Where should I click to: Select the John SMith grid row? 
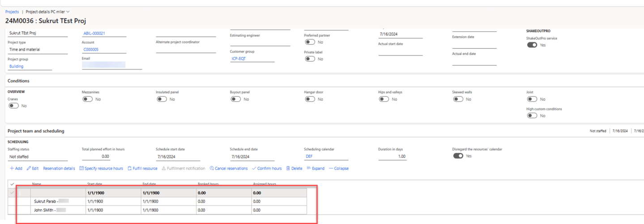coord(158,210)
